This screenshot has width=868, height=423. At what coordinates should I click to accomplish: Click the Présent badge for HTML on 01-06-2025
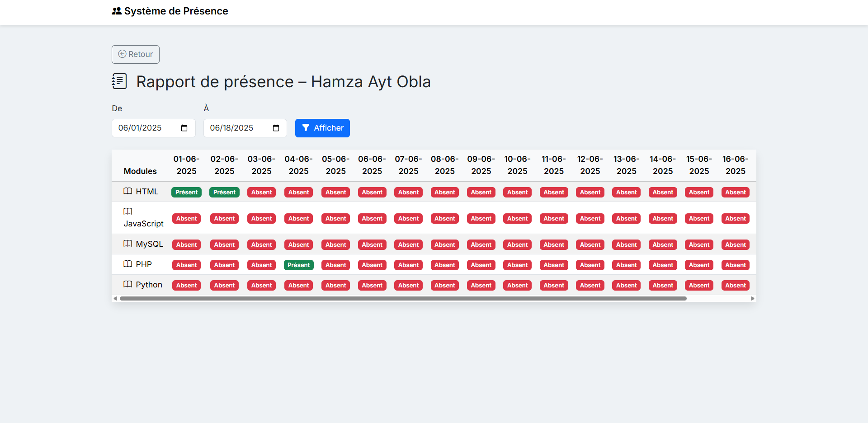[x=186, y=192]
